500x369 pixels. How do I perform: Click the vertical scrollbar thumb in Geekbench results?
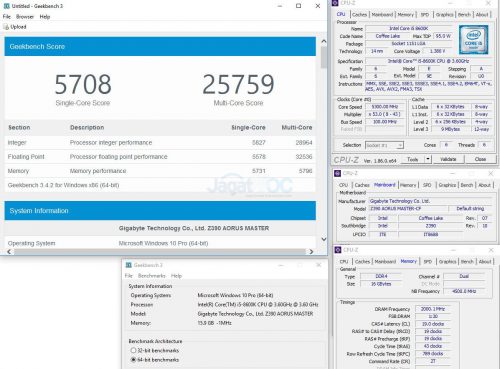coord(323,57)
